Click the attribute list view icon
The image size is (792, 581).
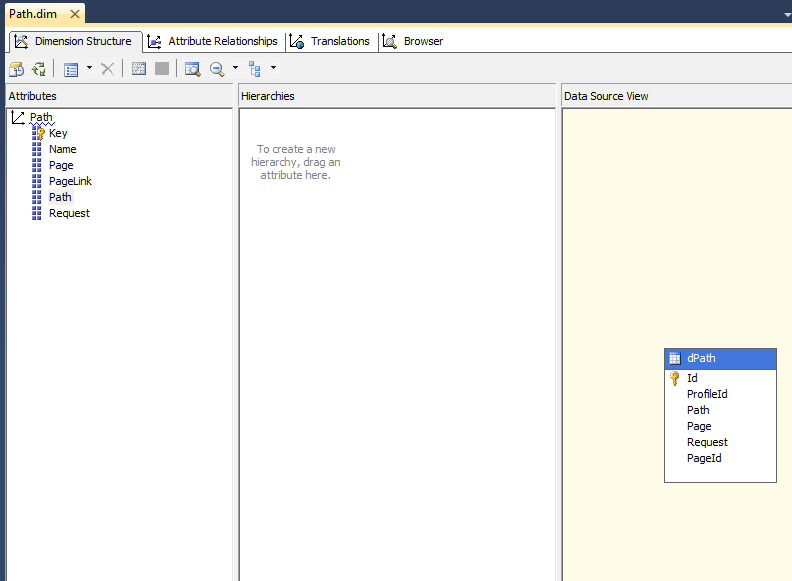click(x=71, y=69)
